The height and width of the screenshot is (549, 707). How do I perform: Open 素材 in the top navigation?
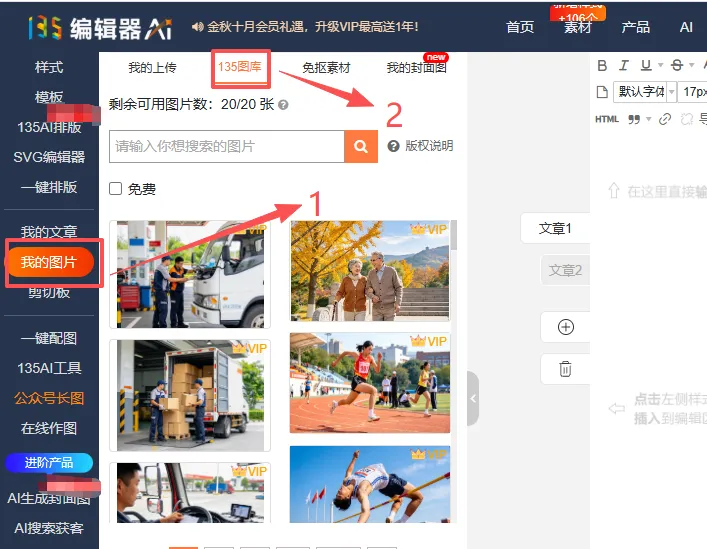coord(578,27)
